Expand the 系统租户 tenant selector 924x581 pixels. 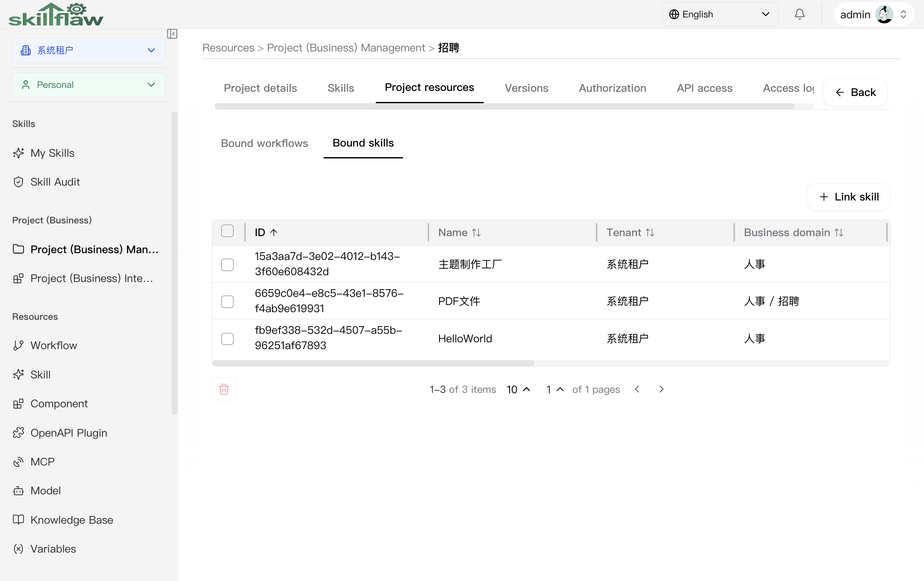[x=89, y=51]
